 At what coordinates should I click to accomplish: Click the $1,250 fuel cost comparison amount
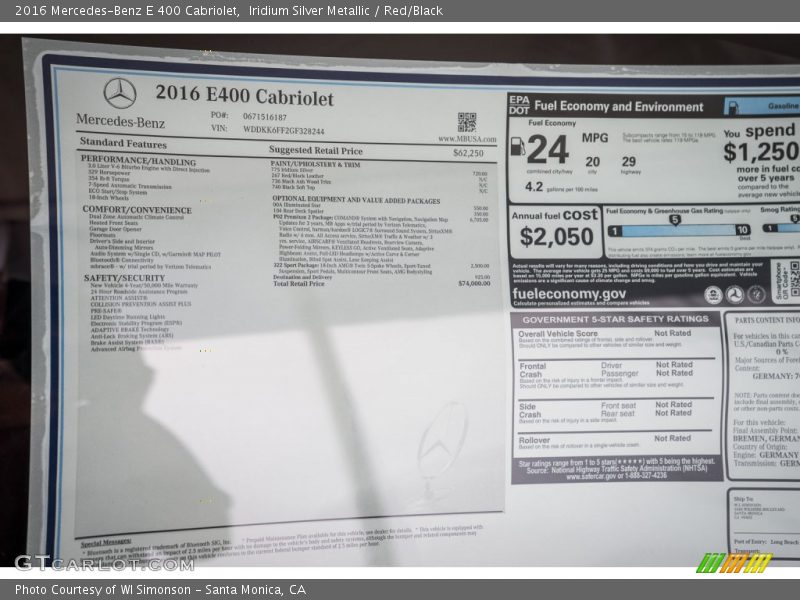pyautogui.click(x=761, y=152)
